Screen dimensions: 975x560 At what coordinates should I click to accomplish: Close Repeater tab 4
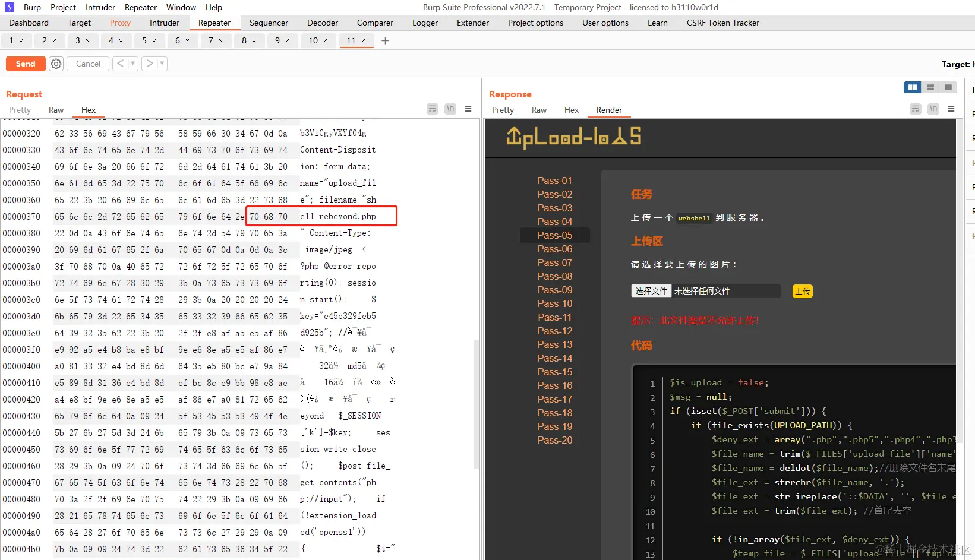pos(121,40)
